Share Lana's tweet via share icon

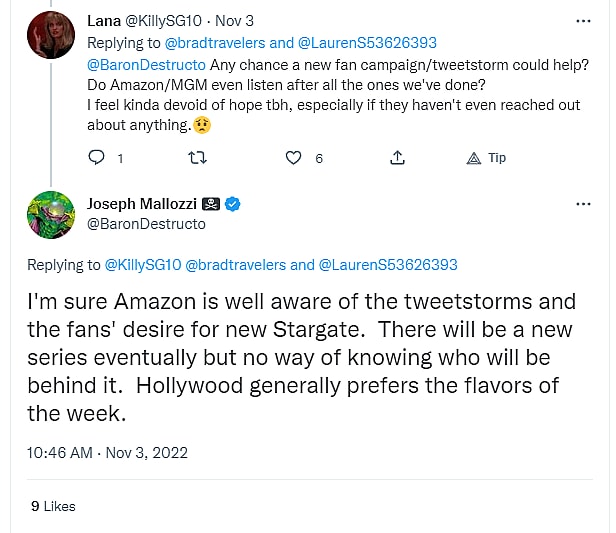click(397, 158)
